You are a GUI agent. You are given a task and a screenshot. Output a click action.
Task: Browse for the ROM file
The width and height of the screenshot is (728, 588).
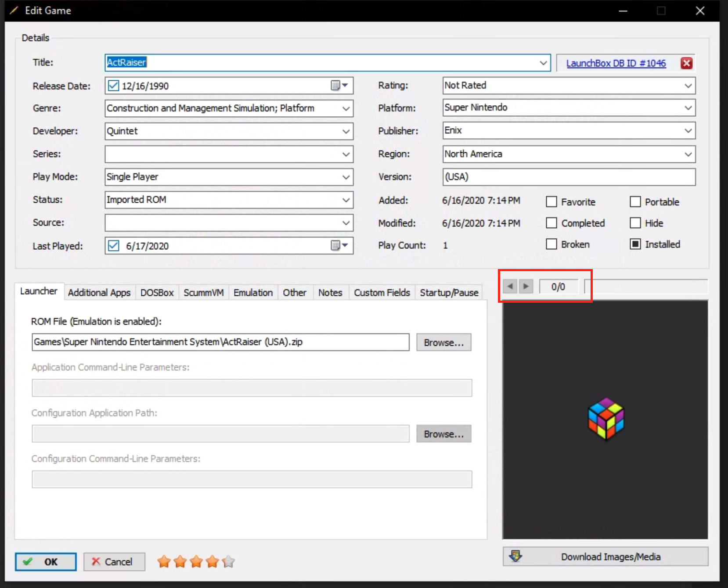click(443, 342)
